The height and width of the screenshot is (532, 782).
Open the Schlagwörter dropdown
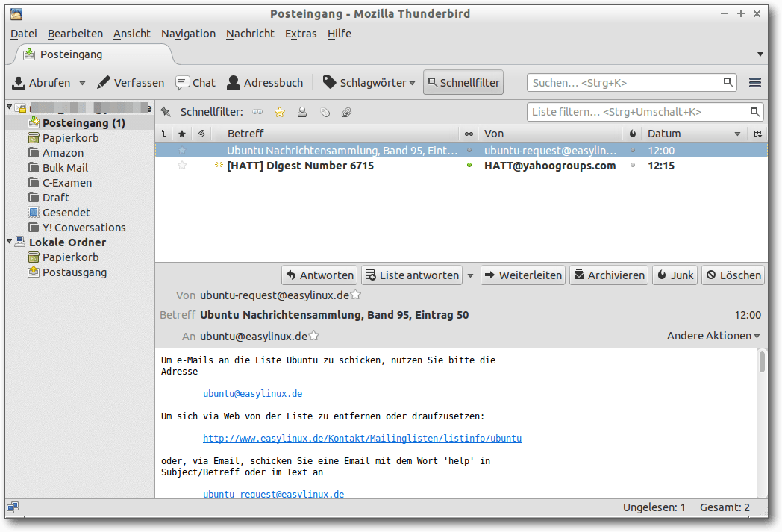(369, 83)
